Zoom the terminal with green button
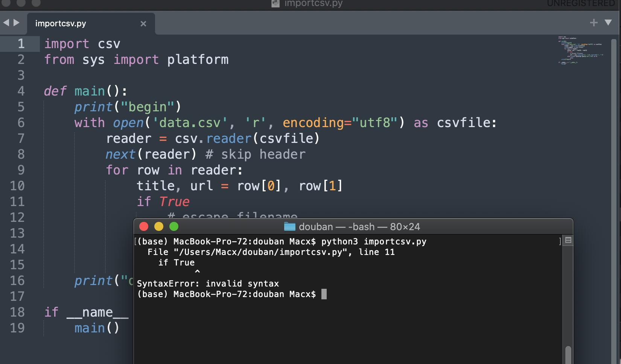Screen dimensions: 621x364 (x=174, y=226)
